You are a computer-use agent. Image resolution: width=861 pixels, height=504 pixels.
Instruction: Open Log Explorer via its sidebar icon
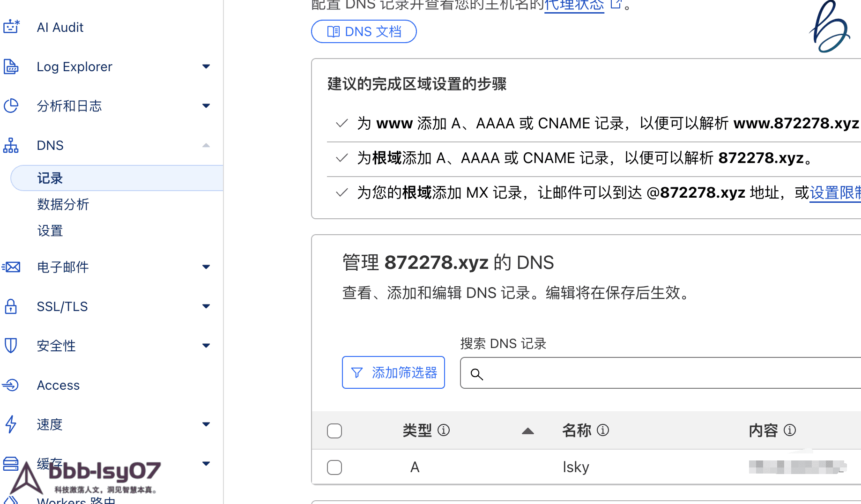[x=11, y=67]
